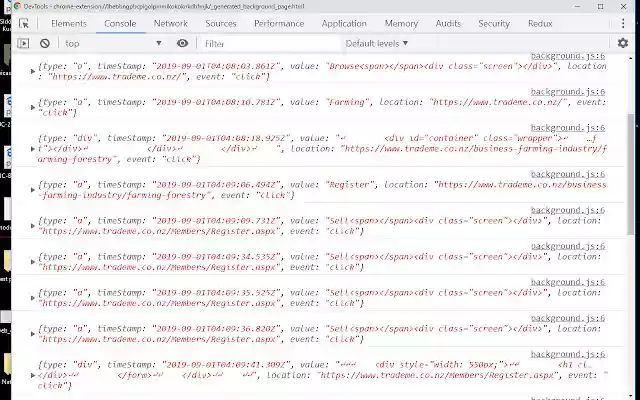Switch to the Network tab
640x400 pixels.
point(171,24)
